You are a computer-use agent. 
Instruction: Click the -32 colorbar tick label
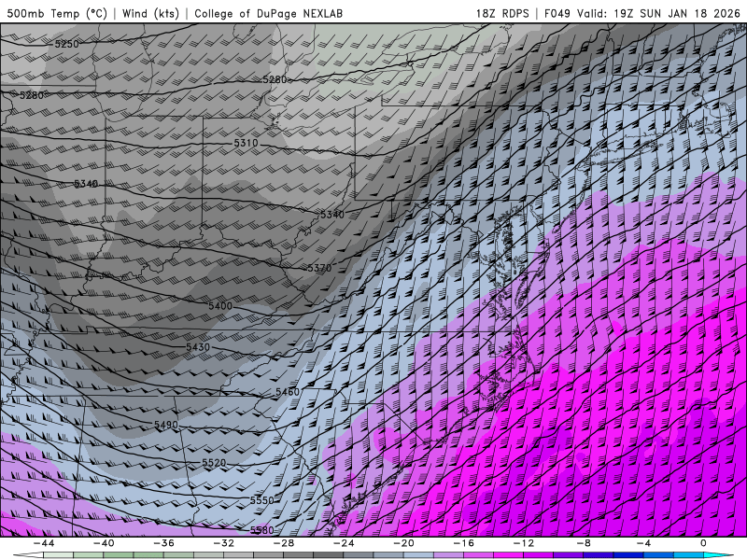coord(224,543)
